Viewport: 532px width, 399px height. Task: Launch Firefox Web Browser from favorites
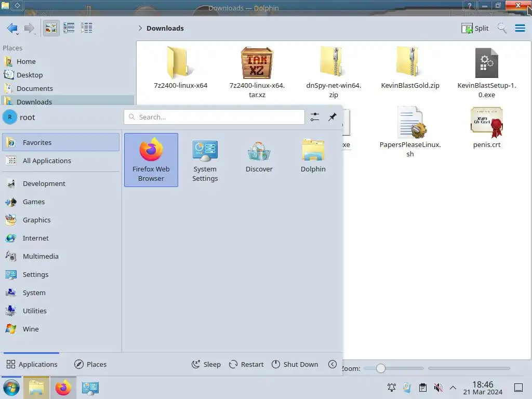click(x=151, y=160)
